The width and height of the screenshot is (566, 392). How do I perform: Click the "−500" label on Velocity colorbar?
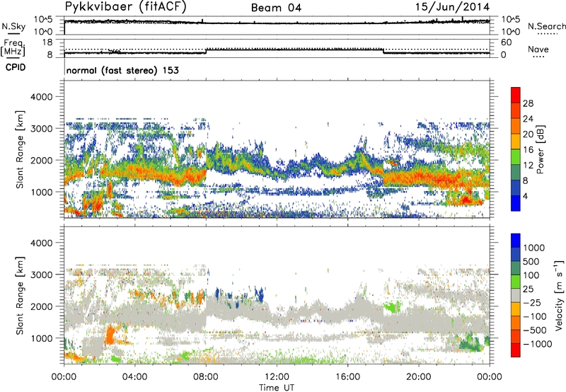point(534,330)
